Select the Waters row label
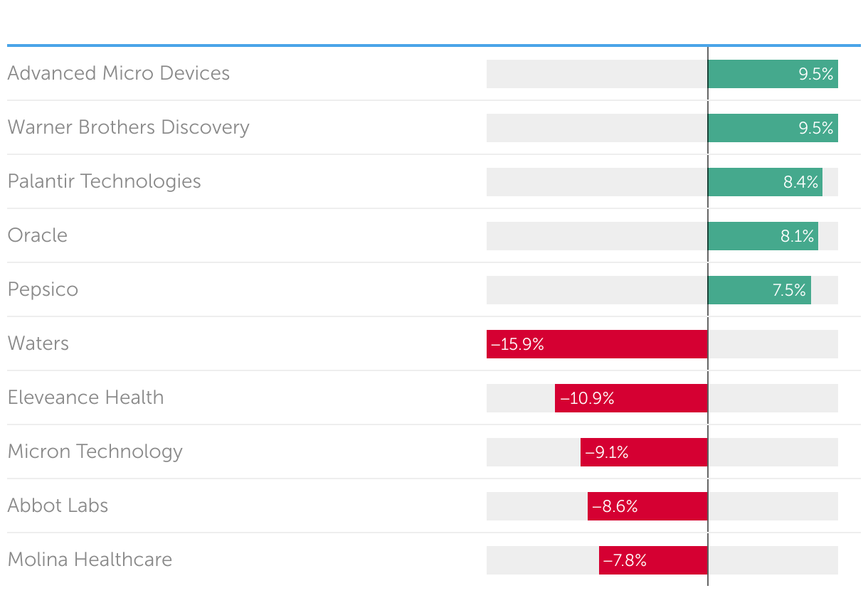Screen dimensions: 868x593 pyautogui.click(x=38, y=343)
